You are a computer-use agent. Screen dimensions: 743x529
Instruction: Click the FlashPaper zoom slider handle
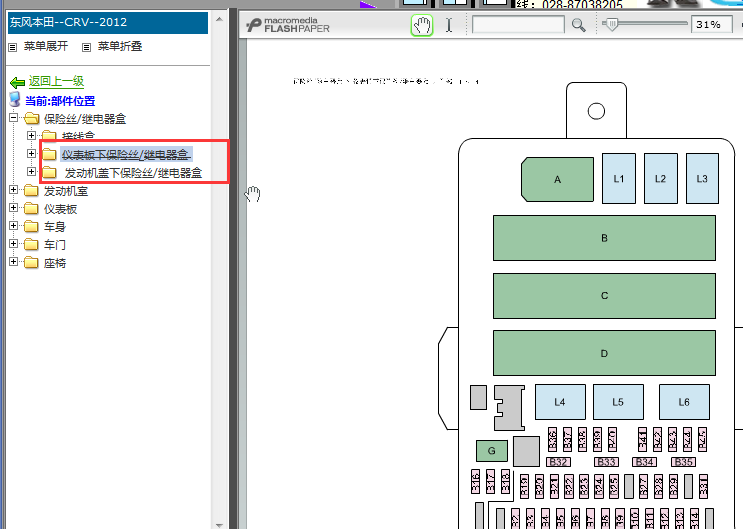click(612, 24)
